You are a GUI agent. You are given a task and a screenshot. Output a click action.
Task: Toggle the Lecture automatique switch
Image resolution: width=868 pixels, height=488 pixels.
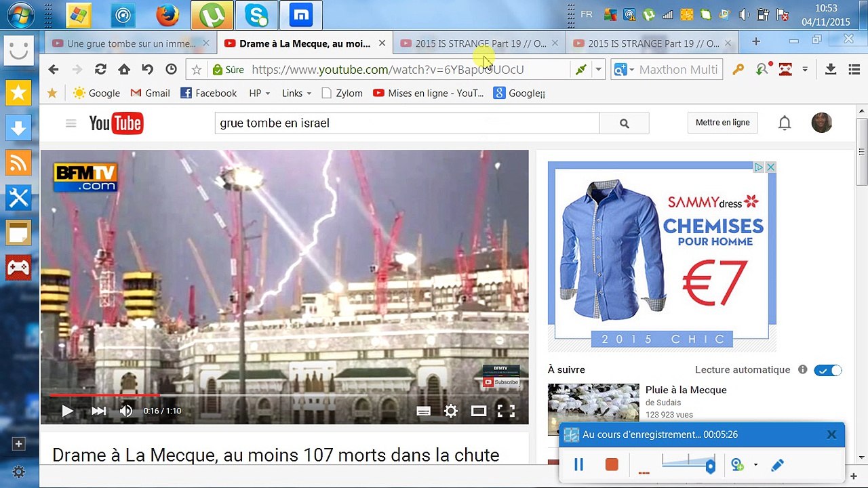(828, 370)
